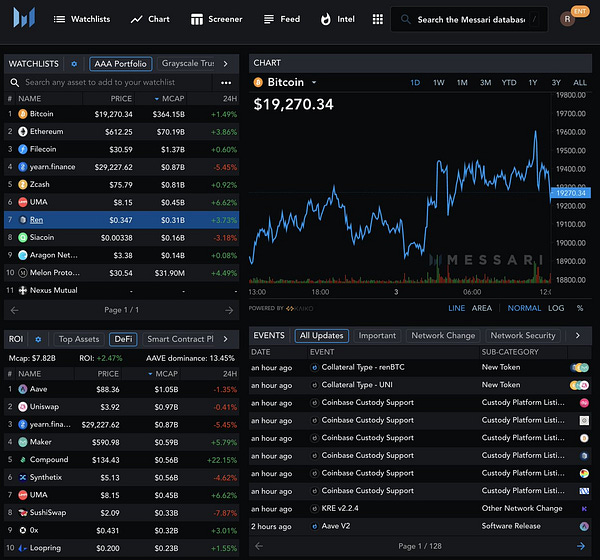Open Aave V2 event entry
The height and width of the screenshot is (560, 600).
pyautogui.click(x=336, y=526)
